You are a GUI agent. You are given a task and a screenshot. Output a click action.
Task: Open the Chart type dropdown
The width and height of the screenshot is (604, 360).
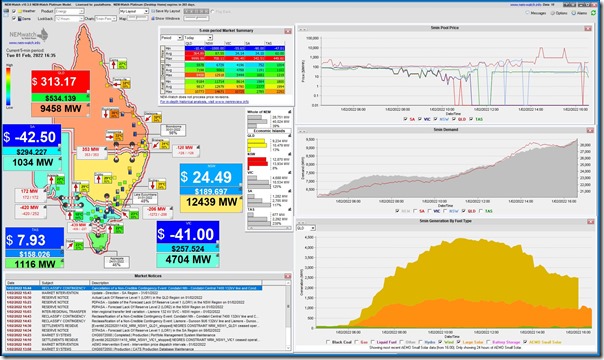[x=106, y=18]
